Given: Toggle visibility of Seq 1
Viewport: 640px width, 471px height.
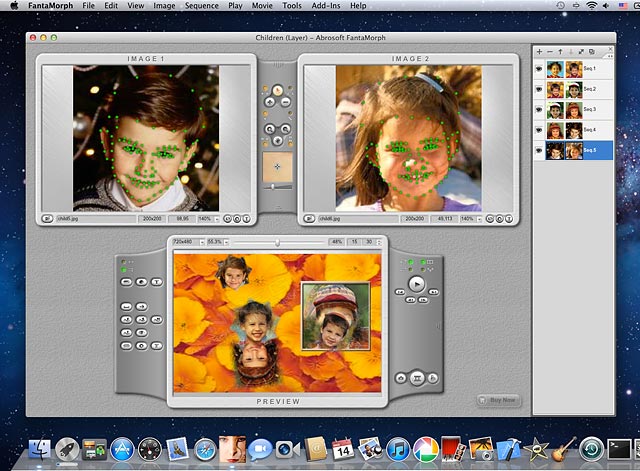Looking at the screenshot, I should [x=539, y=69].
